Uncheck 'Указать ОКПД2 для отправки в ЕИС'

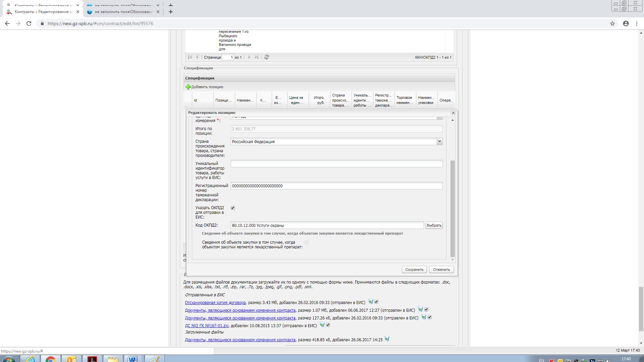pos(233,208)
